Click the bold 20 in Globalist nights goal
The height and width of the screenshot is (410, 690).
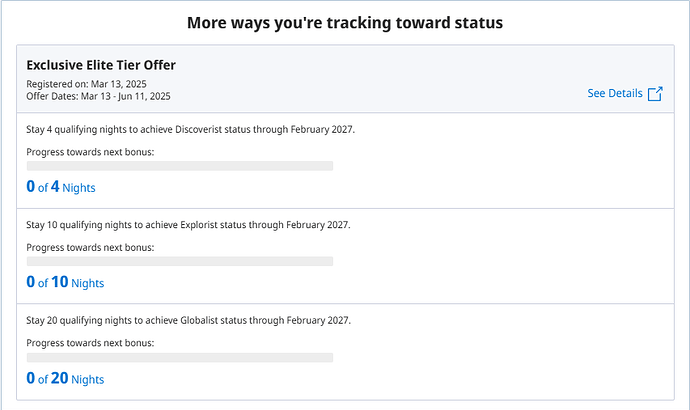pos(60,379)
